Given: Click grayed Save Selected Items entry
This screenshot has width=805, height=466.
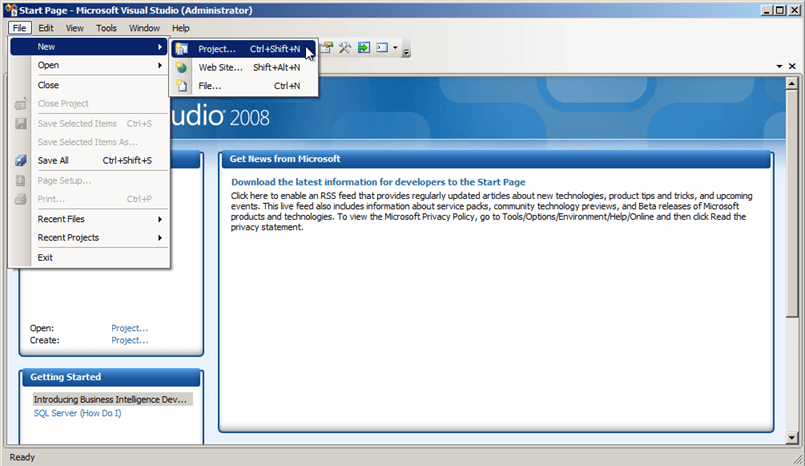Looking at the screenshot, I should 89,124.
